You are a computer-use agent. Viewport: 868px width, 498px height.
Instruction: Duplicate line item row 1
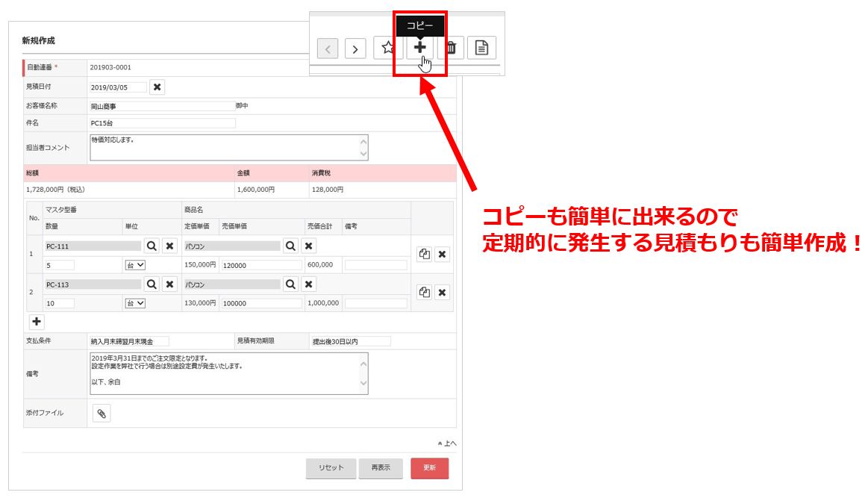(424, 254)
